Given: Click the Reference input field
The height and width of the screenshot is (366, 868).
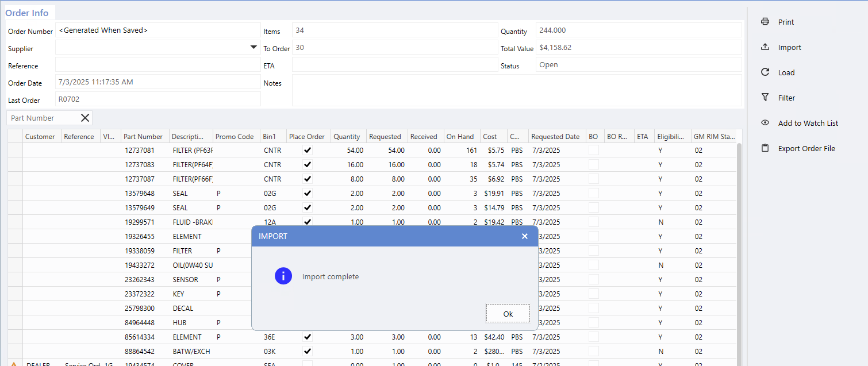Looking at the screenshot, I should pos(158,65).
